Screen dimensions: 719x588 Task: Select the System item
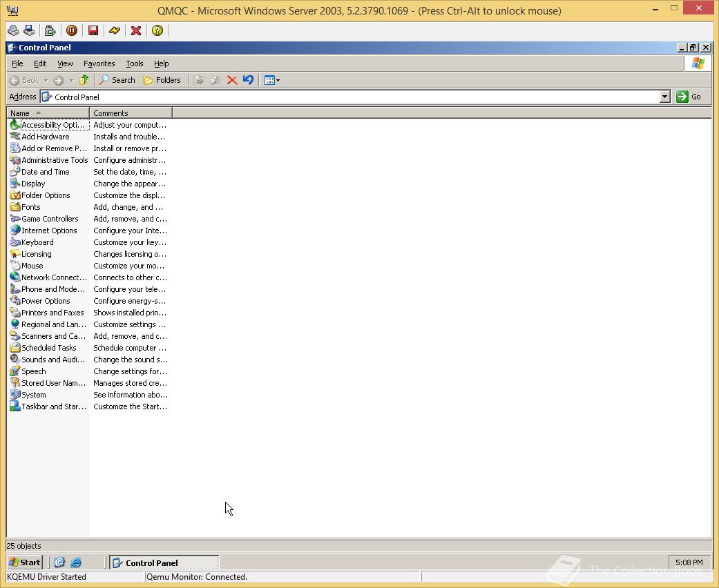coord(28,395)
